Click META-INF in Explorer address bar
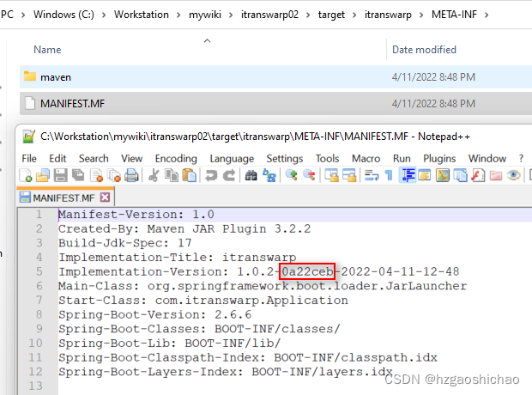 (x=454, y=15)
